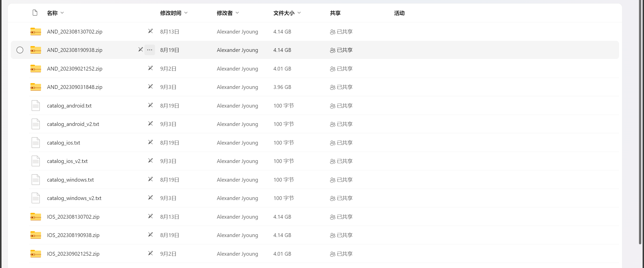
Task: Click modified date 9月2日 of AND_202309021252.zip
Action: (x=168, y=69)
